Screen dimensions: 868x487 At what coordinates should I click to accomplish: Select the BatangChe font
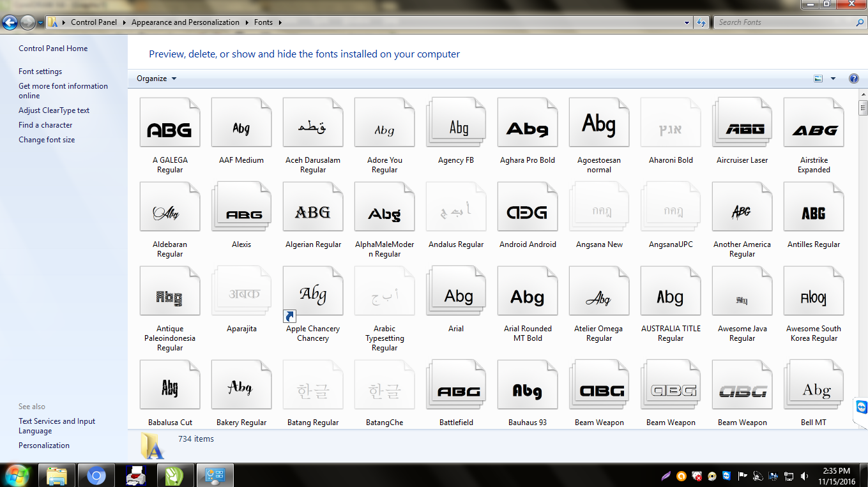tap(385, 385)
